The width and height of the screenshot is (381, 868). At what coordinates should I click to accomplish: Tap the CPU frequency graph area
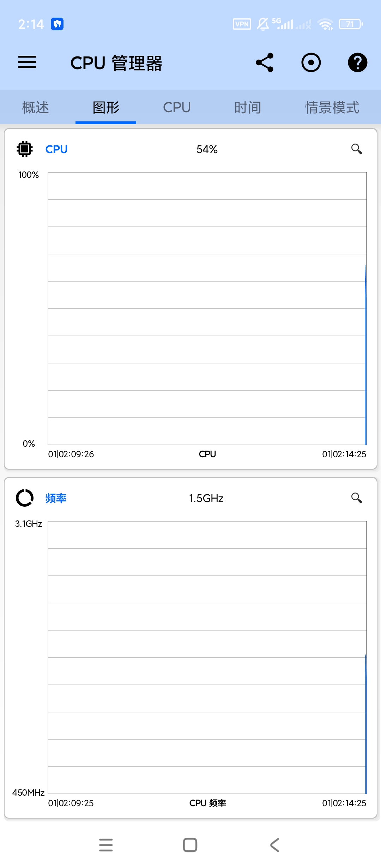click(207, 657)
